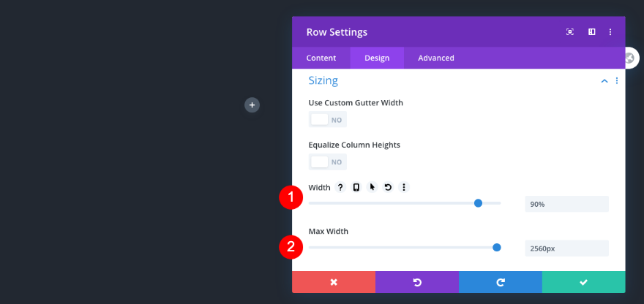
Task: Discard changes with red X button
Action: pos(334,282)
